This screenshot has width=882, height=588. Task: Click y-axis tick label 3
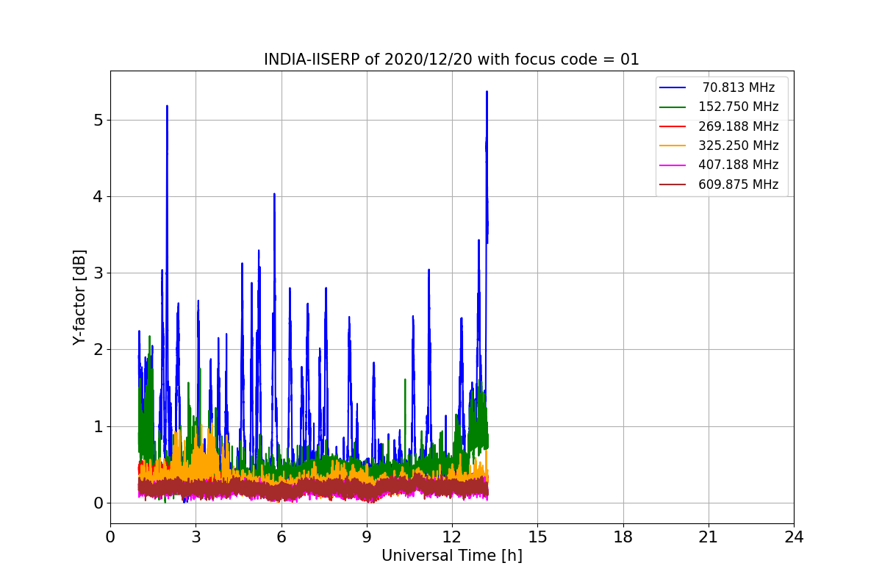click(98, 273)
